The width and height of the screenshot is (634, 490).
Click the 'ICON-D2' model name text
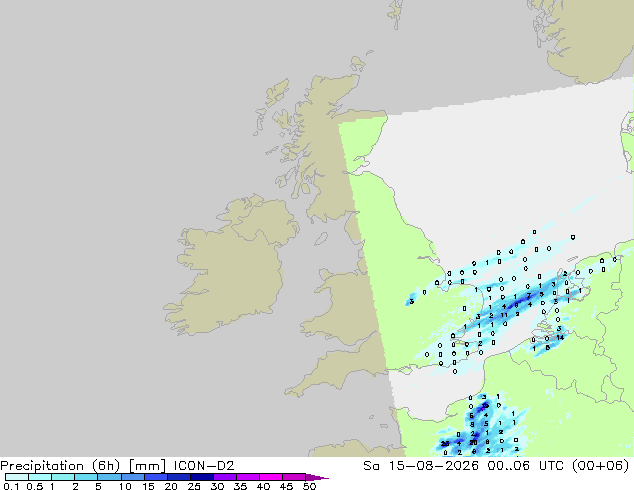[204, 466]
